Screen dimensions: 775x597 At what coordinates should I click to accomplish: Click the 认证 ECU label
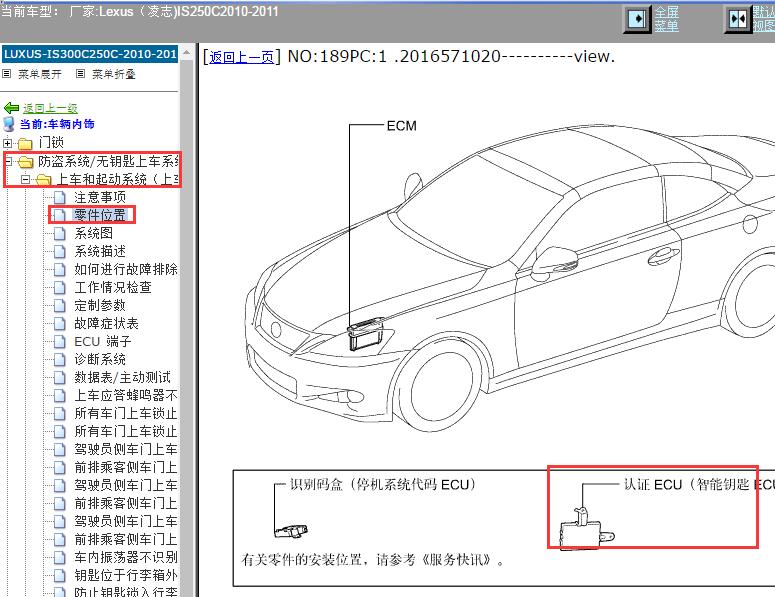coord(699,485)
